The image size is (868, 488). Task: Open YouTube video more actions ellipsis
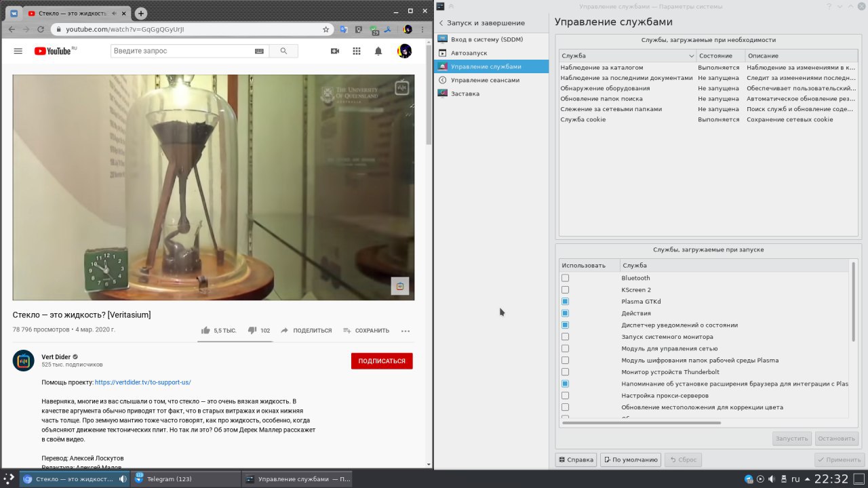click(x=406, y=331)
